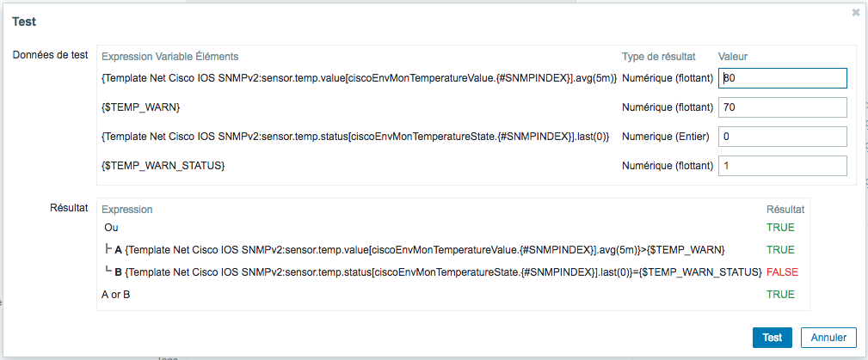The height and width of the screenshot is (360, 868).
Task: Click the Annuler button
Action: pos(828,338)
